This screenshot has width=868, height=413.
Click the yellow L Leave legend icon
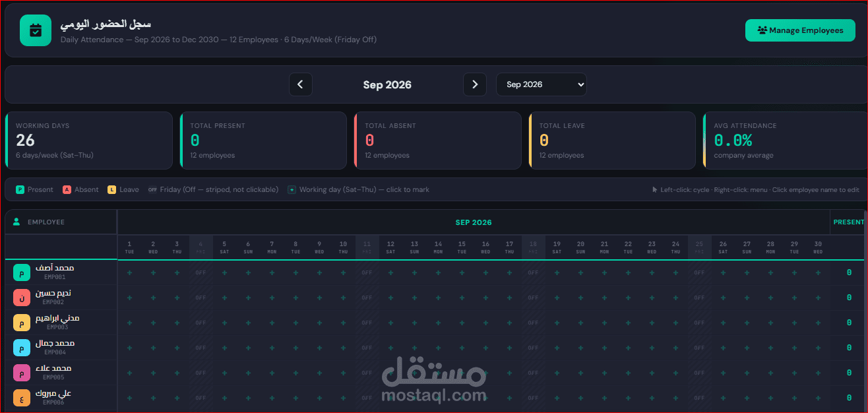(x=111, y=189)
